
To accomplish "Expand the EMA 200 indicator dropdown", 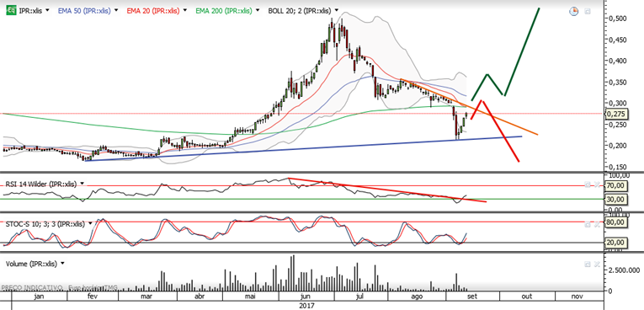I will tap(258, 11).
